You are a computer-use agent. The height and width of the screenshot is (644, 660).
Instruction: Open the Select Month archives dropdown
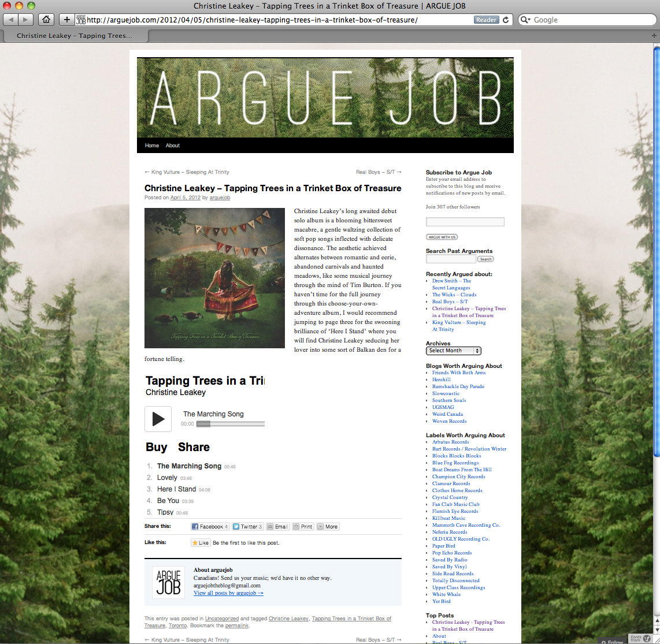453,351
